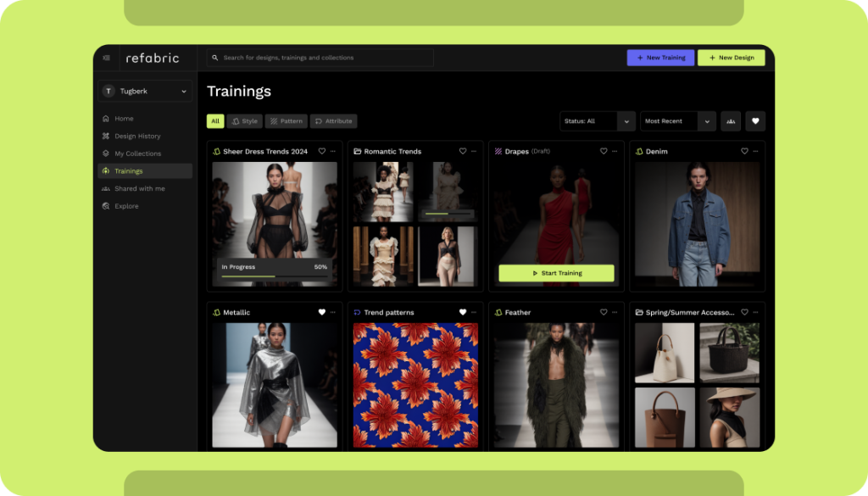868x496 pixels.
Task: Open the white bucket bag thumbnail
Action: coord(665,354)
